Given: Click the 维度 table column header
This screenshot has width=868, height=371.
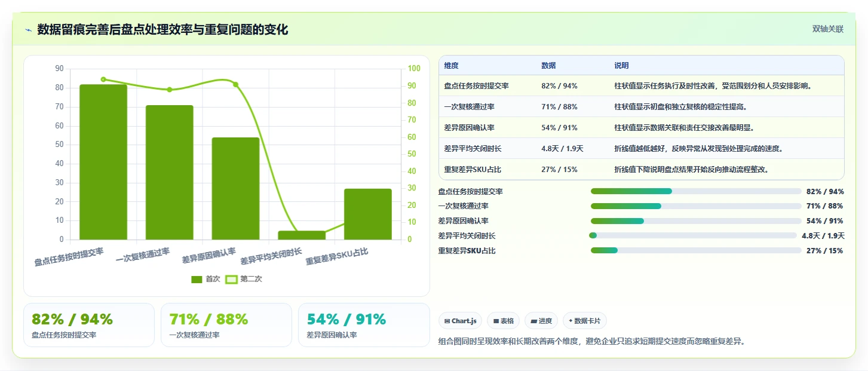Looking at the screenshot, I should (452, 66).
